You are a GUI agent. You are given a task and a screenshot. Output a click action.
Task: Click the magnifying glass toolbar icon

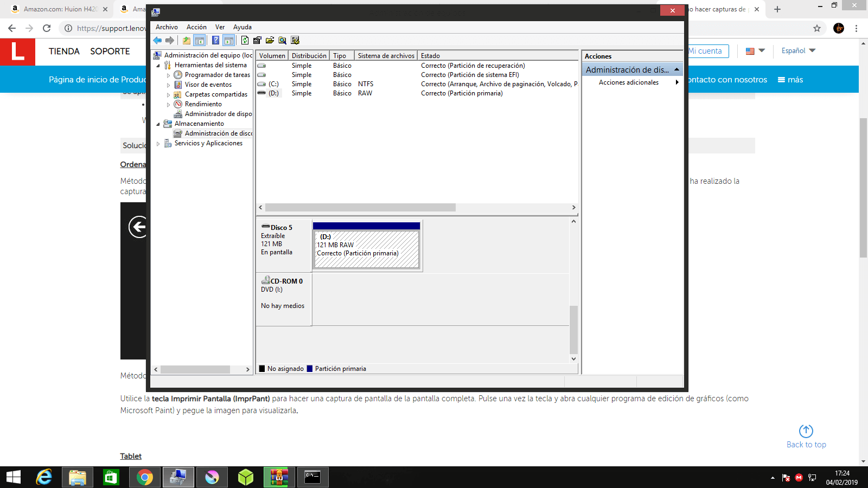pyautogui.click(x=282, y=40)
